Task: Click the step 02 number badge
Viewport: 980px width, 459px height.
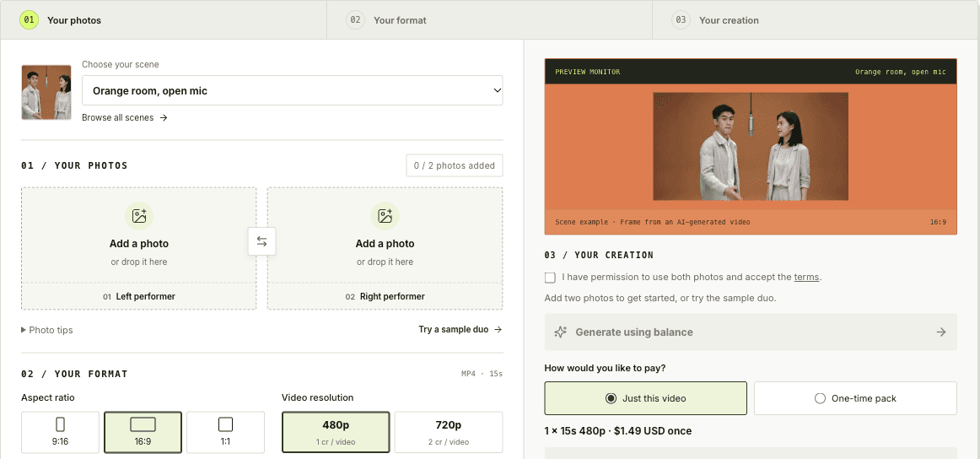Action: point(356,20)
